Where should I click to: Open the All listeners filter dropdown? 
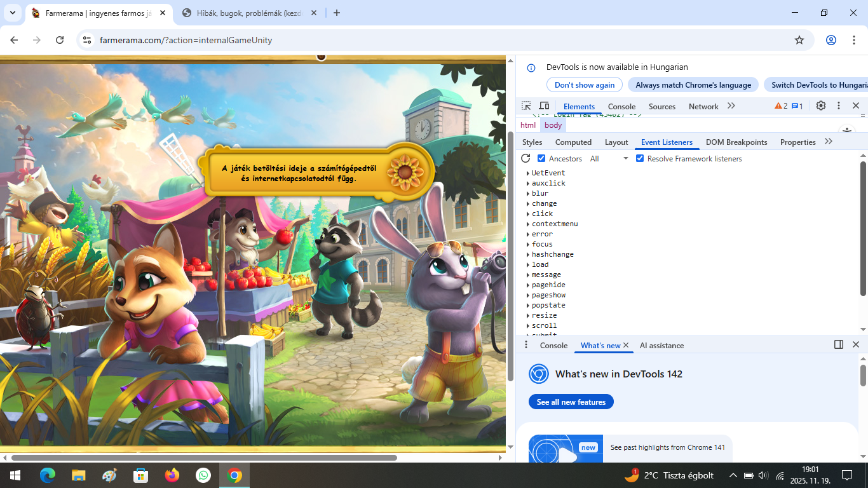(x=609, y=159)
